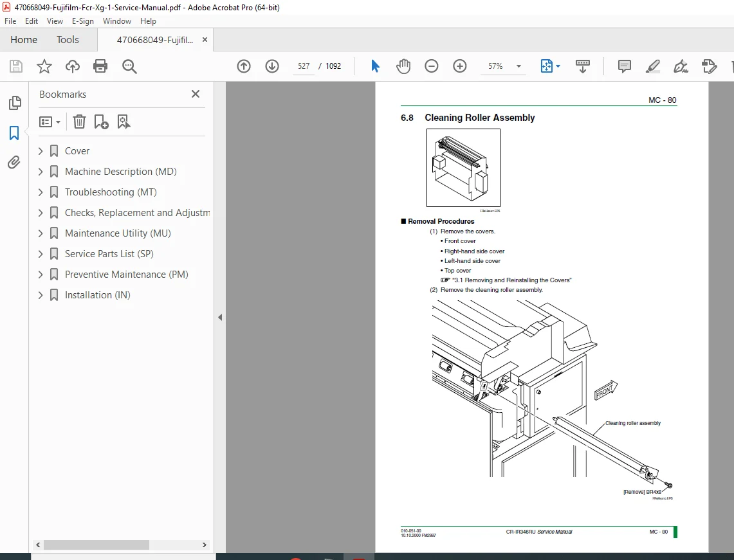
Task: Click the cloud upload icon
Action: pos(73,66)
